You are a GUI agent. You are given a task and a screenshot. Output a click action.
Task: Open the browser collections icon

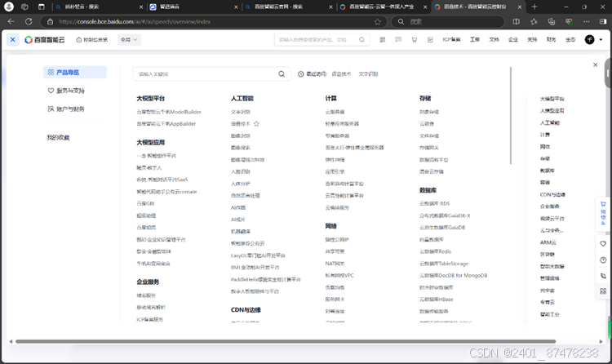[x=551, y=21]
